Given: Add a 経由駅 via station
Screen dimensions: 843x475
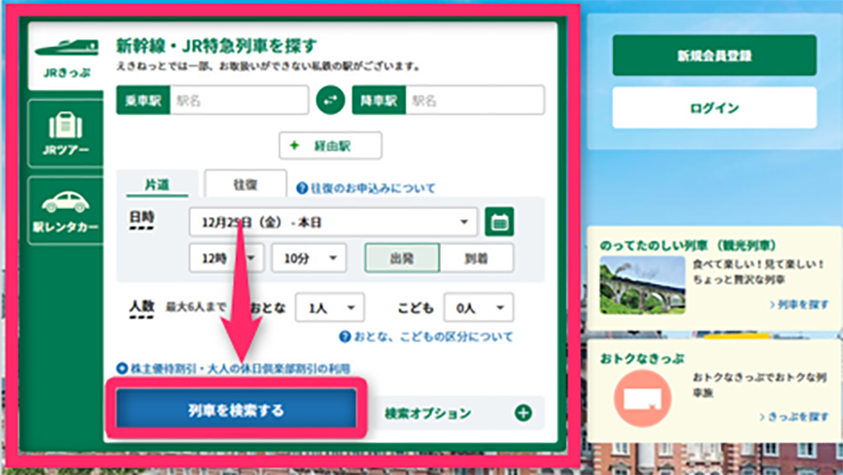Looking at the screenshot, I should [330, 146].
